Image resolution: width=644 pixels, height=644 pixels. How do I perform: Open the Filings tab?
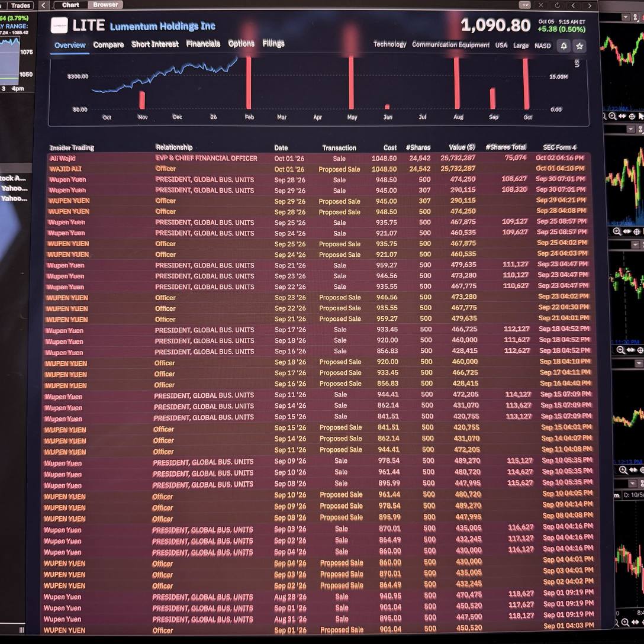click(x=273, y=43)
